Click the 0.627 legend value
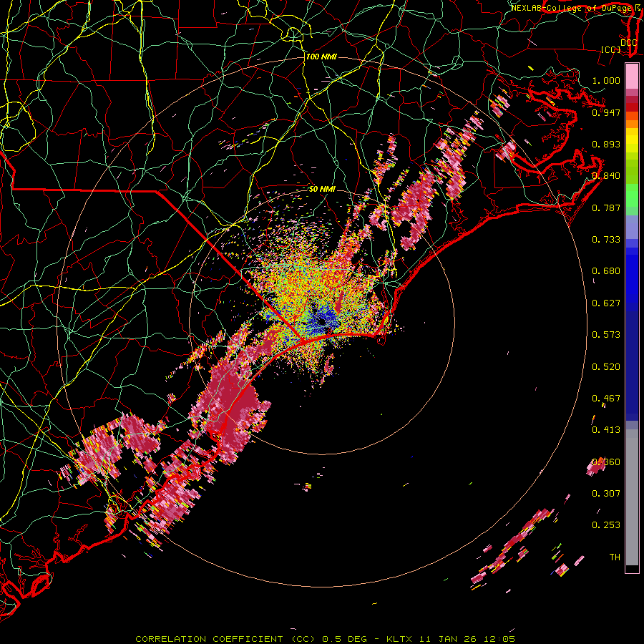This screenshot has width=644, height=644. click(x=606, y=303)
